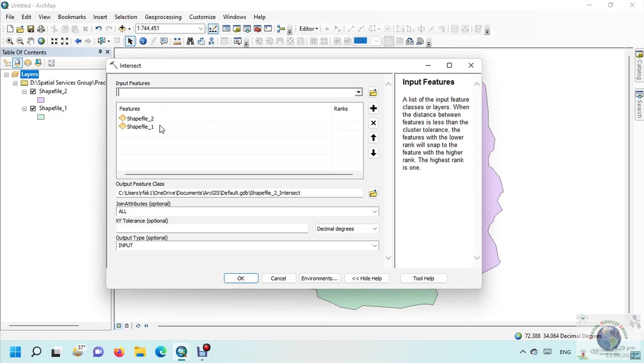Collapse the D:\Spatial Services Group folder node
Viewport: 644px width, 363px height.
[x=16, y=83]
